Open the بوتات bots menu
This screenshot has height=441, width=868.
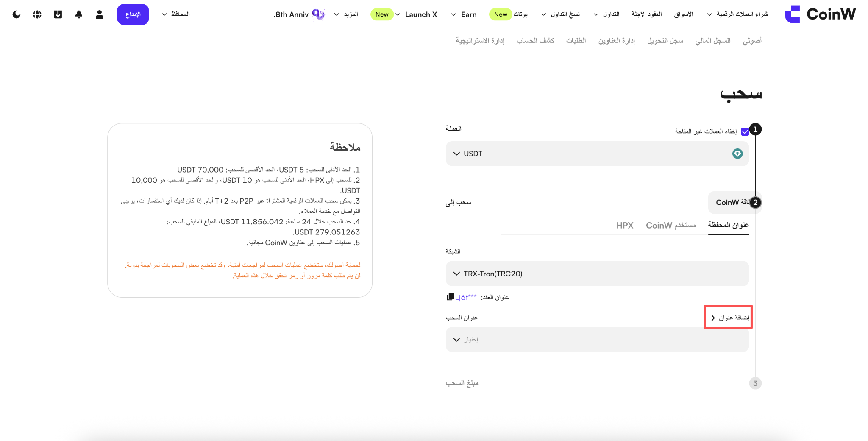click(x=520, y=14)
